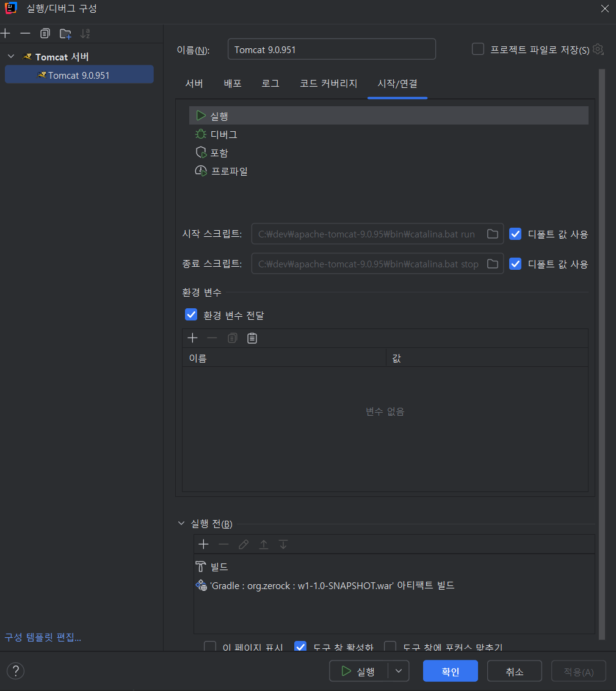Toggle 프로젝트 파일로 저장 checkbox
616x691 pixels.
[478, 49]
